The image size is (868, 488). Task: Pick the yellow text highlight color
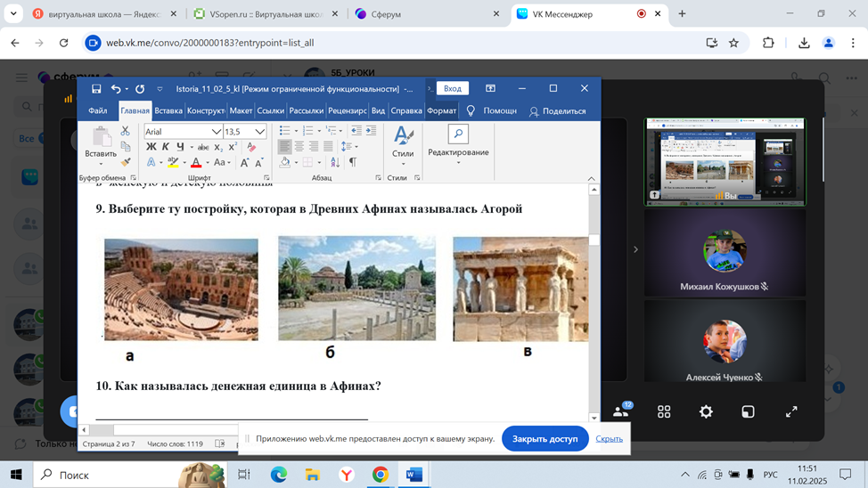click(173, 162)
